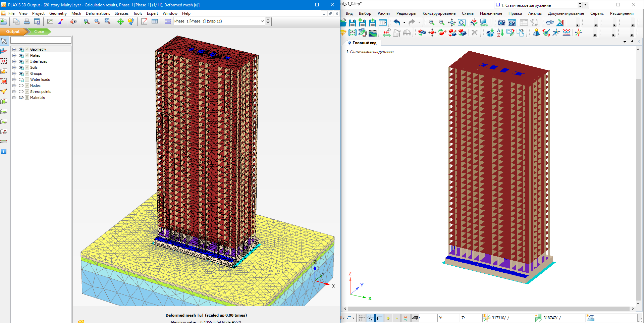Click the Y coordinate field in status bar
This screenshot has width=644, height=323.
[x=448, y=318]
